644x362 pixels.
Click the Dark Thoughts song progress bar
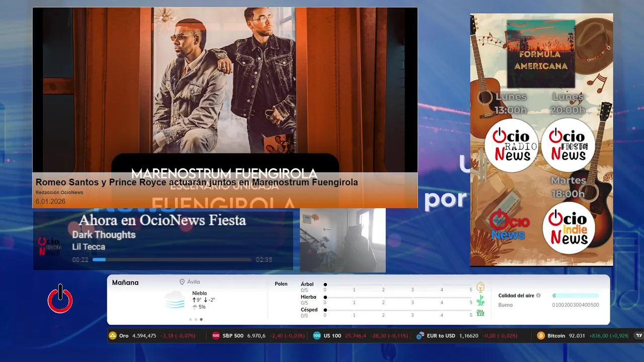coord(172,259)
